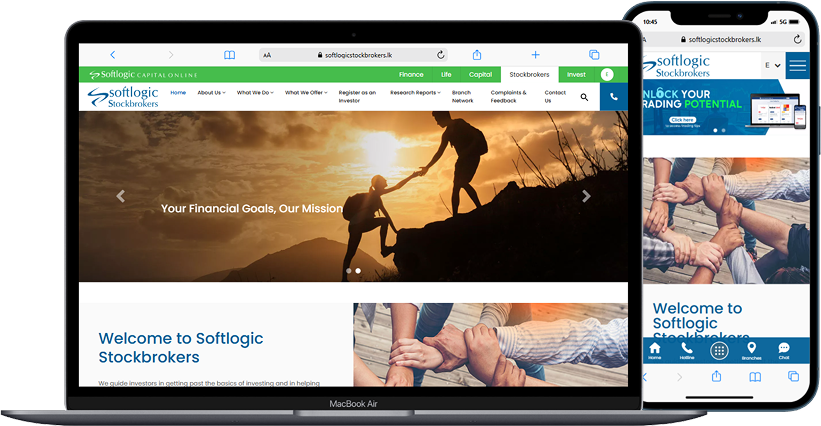Select the second banner dot on iPhone
This screenshot has width=821, height=426.
(724, 130)
